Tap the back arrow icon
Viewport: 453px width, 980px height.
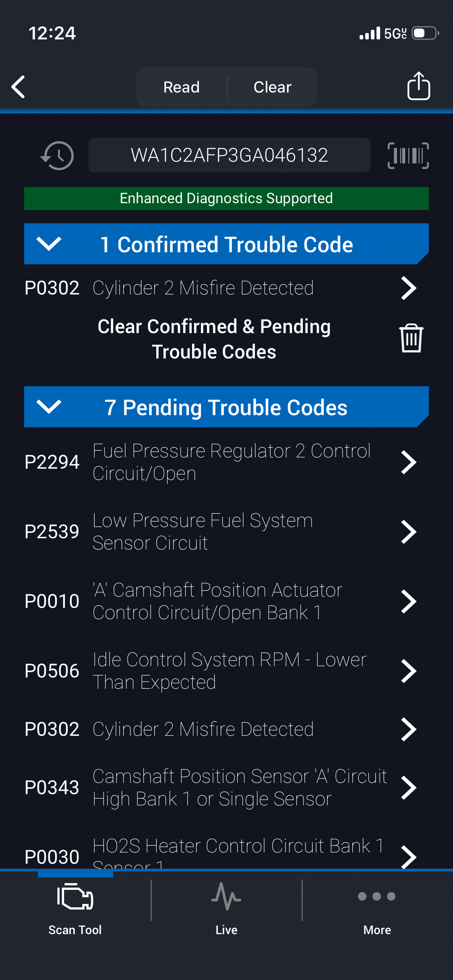19,86
